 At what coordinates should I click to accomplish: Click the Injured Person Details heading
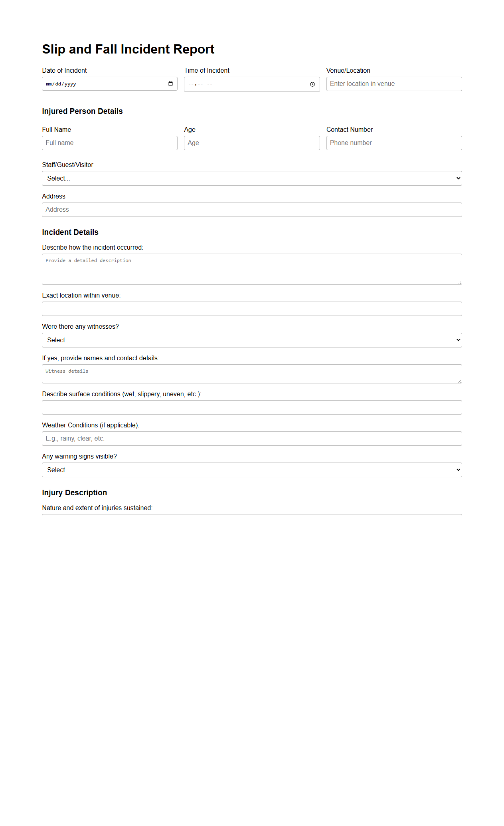point(82,111)
